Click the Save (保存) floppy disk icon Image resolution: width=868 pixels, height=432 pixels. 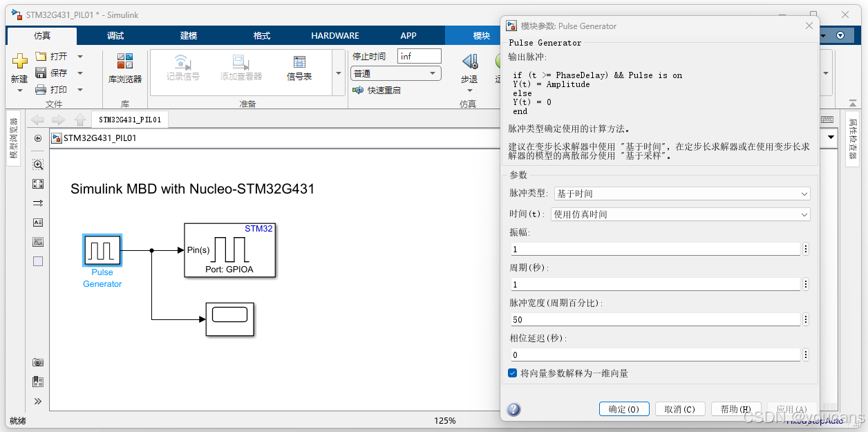point(41,73)
